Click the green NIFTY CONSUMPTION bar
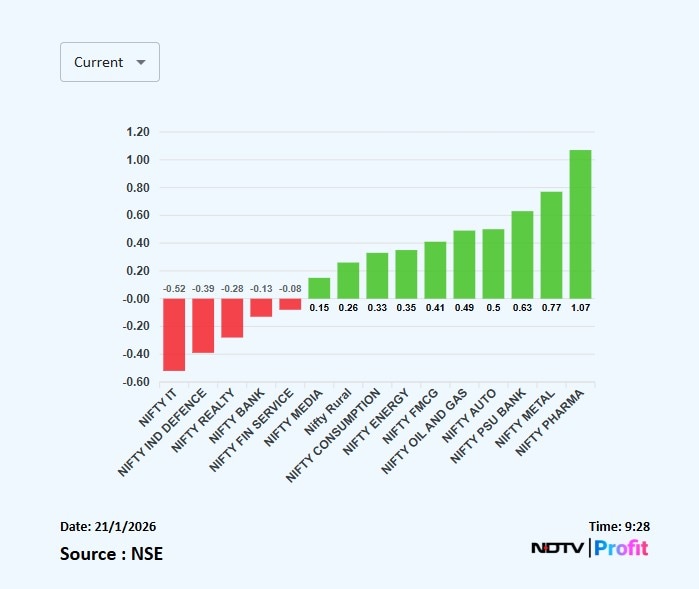Viewport: 699px width, 589px height. click(377, 275)
